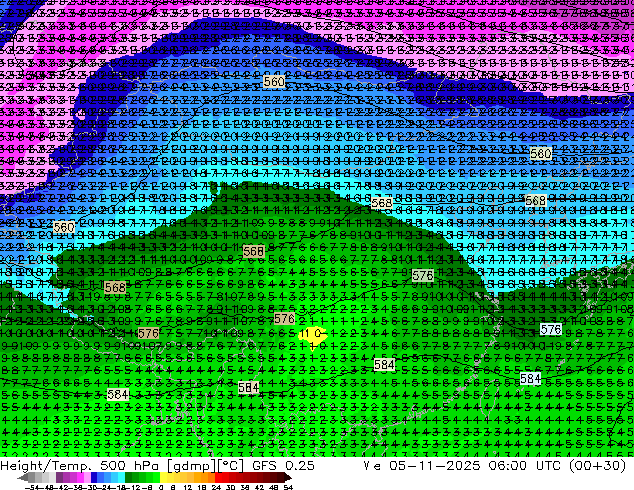The width and height of the screenshot is (634, 490).
Task: Pick the bright red swatch above the 24 label
Action: 218,478
